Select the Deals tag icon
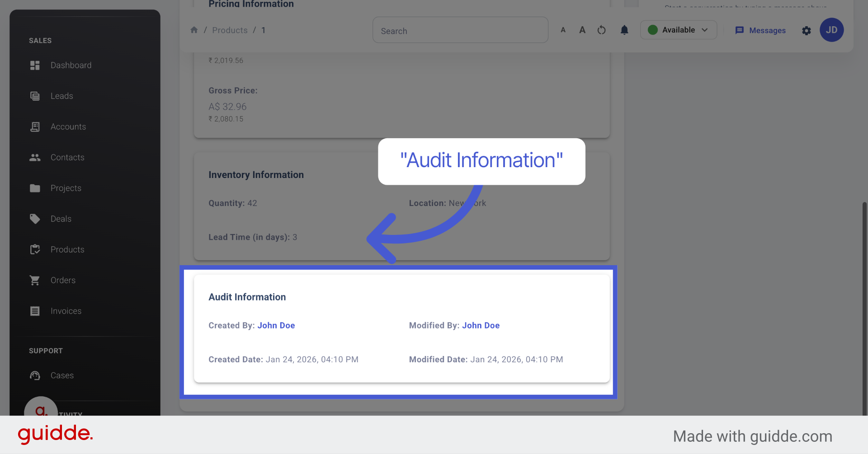The width and height of the screenshot is (868, 454). point(35,219)
